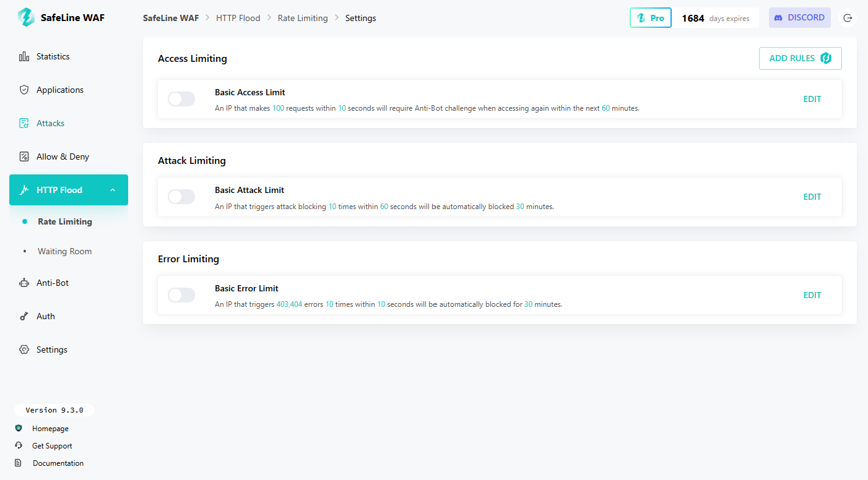Toggle the Basic Error Limit switch
The image size is (868, 480).
[181, 295]
